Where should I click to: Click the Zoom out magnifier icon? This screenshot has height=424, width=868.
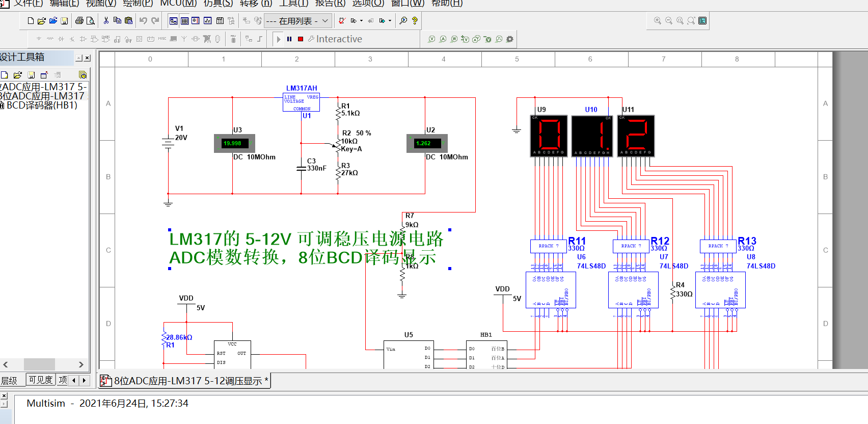click(669, 21)
